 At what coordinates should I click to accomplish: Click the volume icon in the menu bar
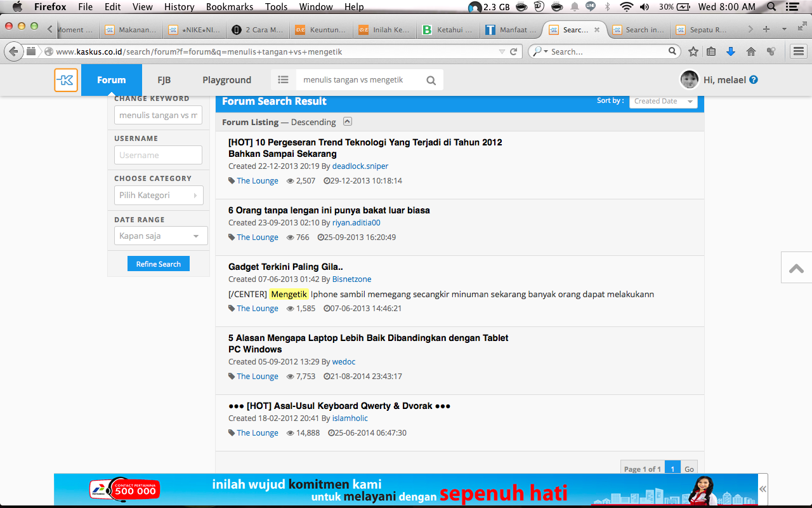tap(645, 7)
